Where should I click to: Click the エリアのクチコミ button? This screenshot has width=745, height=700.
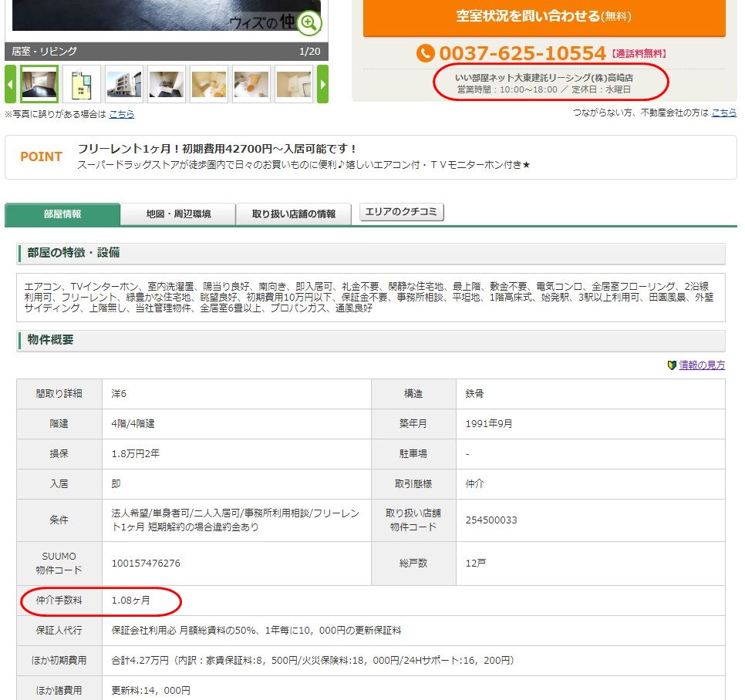pyautogui.click(x=402, y=212)
